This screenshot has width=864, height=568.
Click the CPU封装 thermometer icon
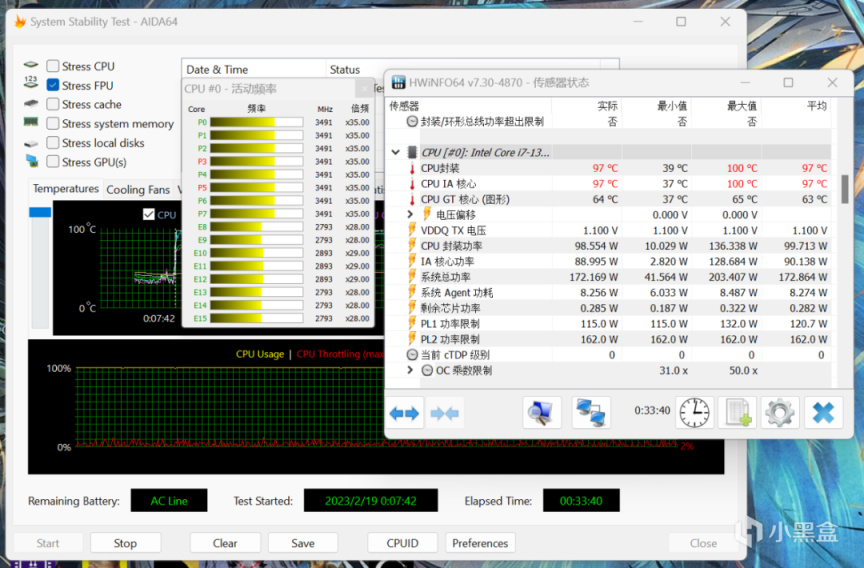click(x=412, y=168)
